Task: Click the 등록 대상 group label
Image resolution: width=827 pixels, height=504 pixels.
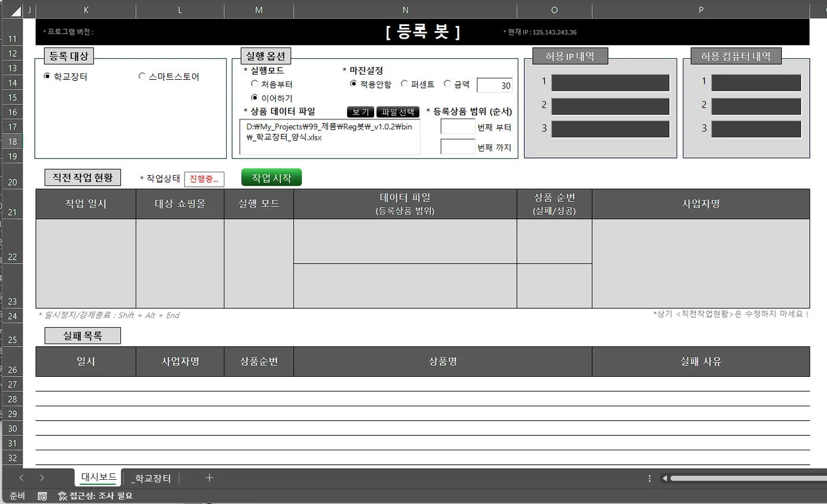Action: point(69,56)
